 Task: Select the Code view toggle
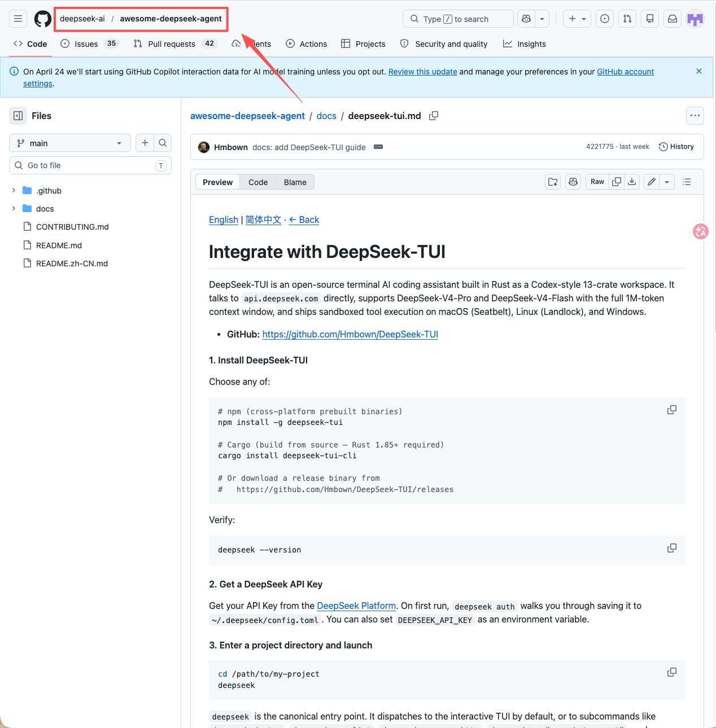(x=258, y=182)
